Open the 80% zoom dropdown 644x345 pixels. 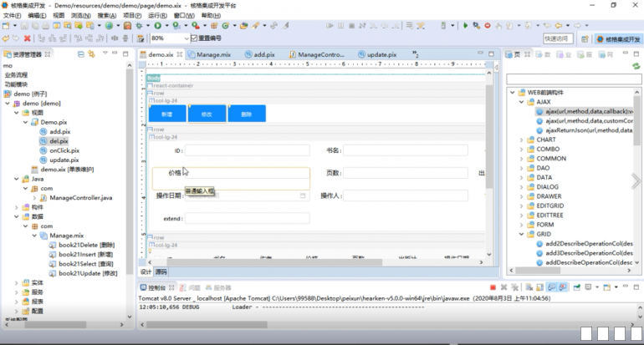pyautogui.click(x=183, y=38)
